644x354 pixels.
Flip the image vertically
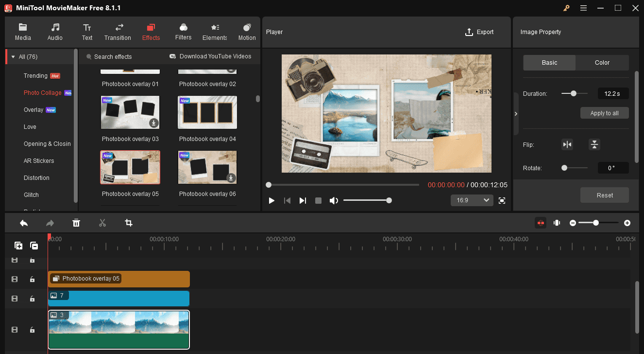tap(594, 144)
